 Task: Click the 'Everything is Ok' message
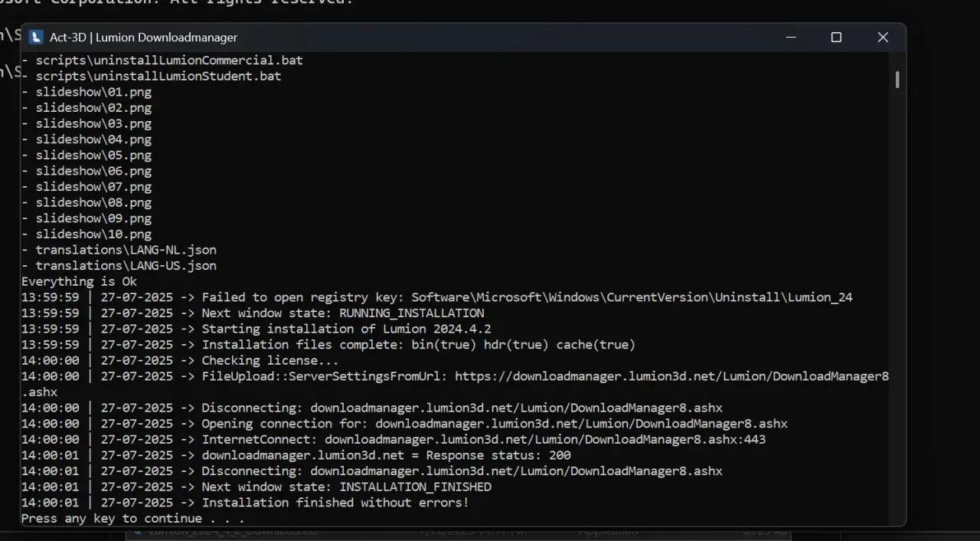[x=79, y=281]
